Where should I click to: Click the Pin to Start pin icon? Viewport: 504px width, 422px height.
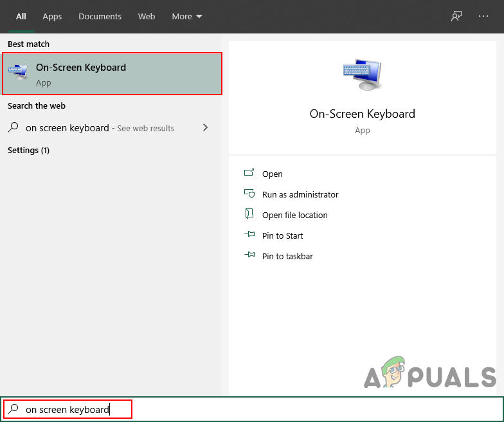coord(249,234)
